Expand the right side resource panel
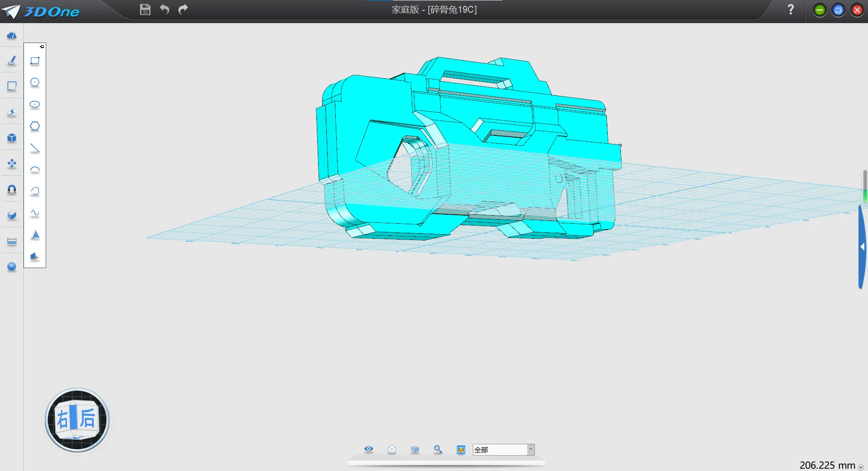 coord(862,247)
